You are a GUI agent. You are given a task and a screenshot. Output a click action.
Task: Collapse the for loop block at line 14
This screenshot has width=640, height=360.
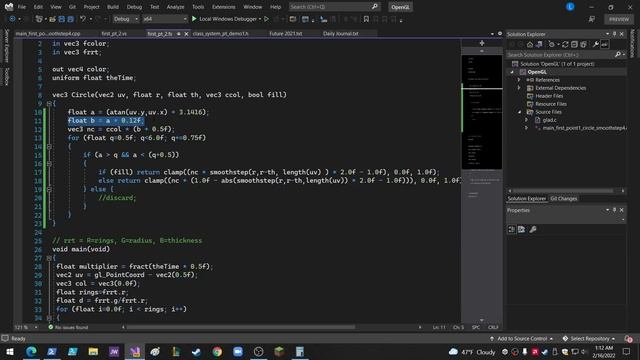point(49,146)
